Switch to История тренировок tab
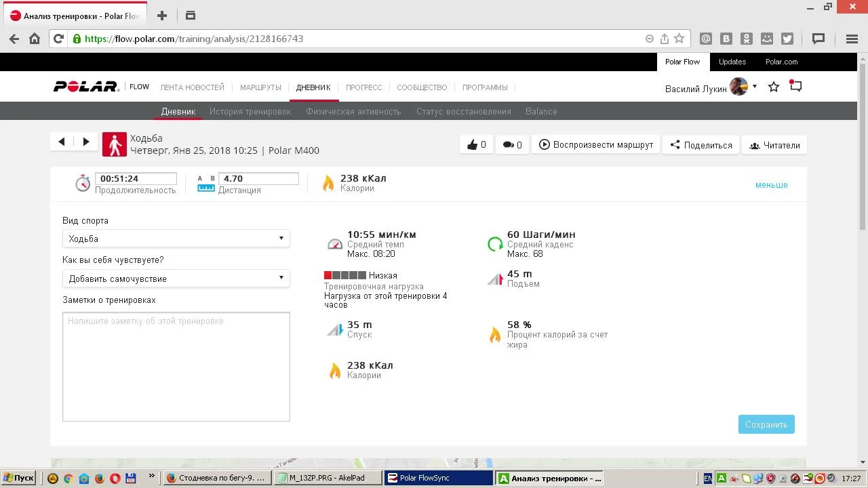 (x=250, y=112)
